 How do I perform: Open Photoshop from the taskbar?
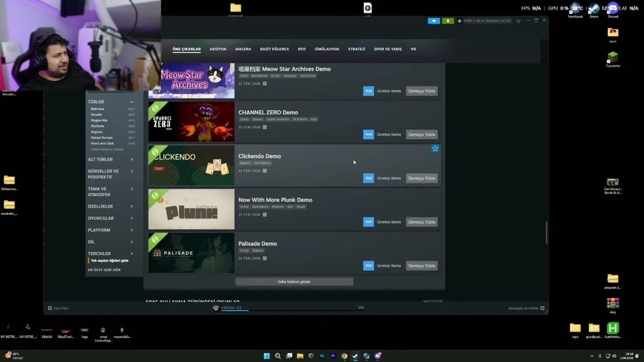[322, 356]
